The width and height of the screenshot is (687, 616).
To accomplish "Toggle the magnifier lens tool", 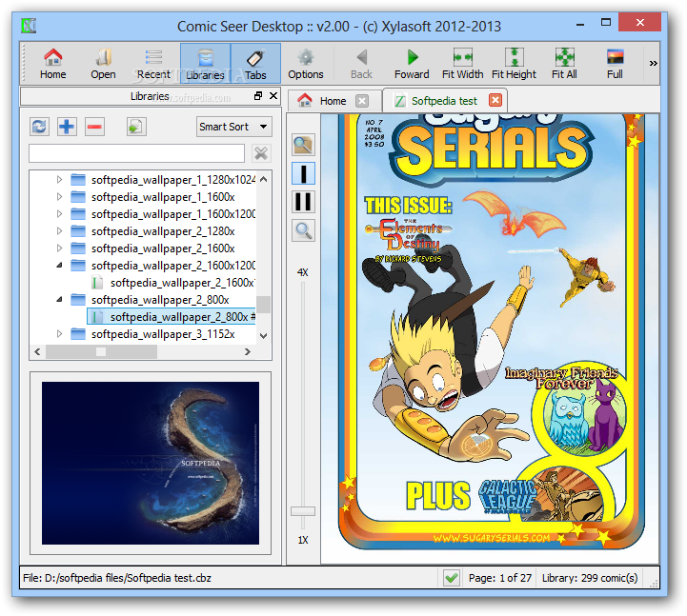I will click(x=303, y=145).
